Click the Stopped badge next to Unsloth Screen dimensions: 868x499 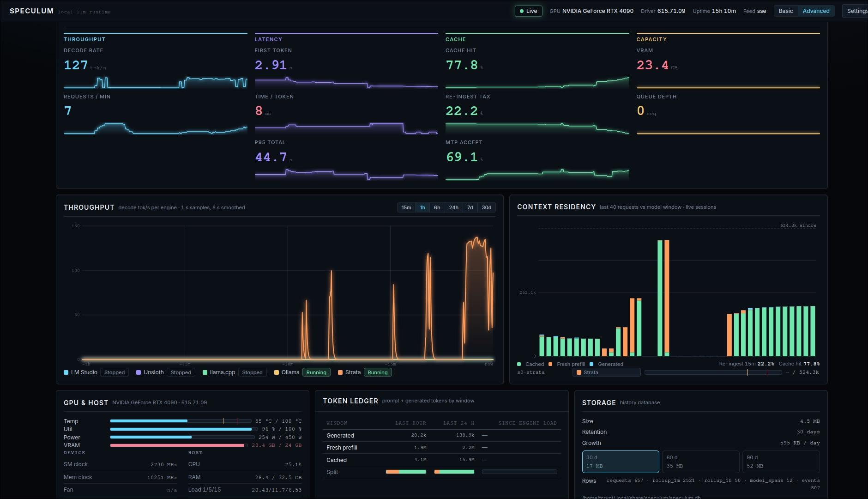click(181, 372)
